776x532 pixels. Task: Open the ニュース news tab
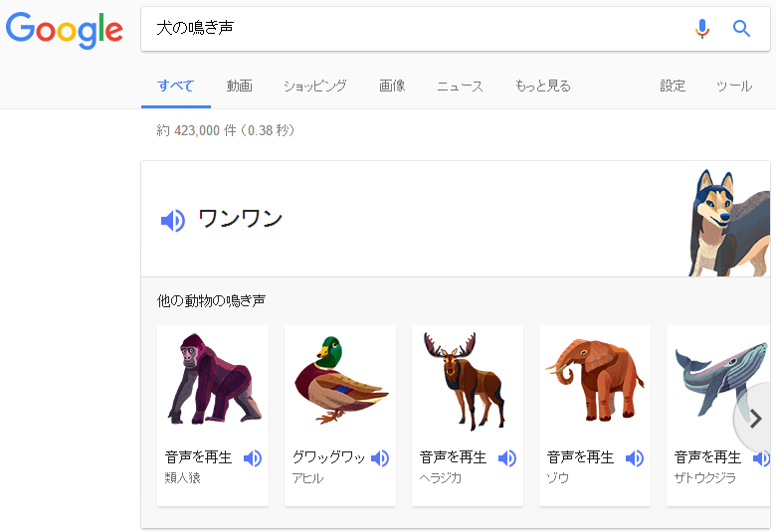[460, 87]
